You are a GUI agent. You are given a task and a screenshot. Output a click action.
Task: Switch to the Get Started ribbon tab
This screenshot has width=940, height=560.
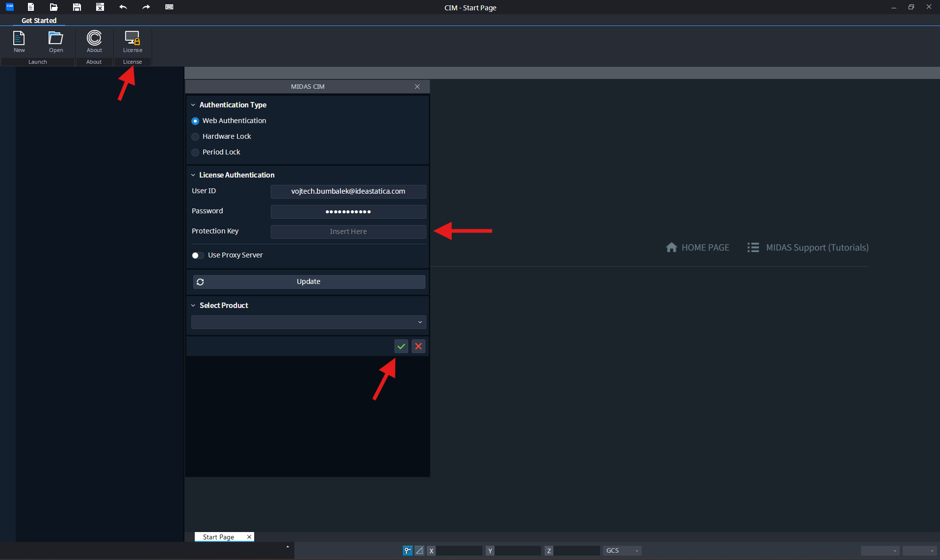pos(39,21)
